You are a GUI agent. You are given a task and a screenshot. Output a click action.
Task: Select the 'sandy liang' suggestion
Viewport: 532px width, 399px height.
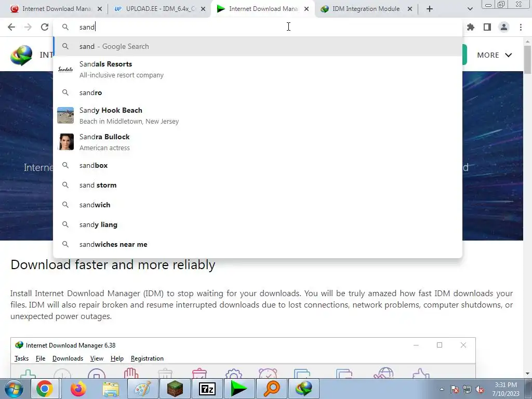click(258, 224)
